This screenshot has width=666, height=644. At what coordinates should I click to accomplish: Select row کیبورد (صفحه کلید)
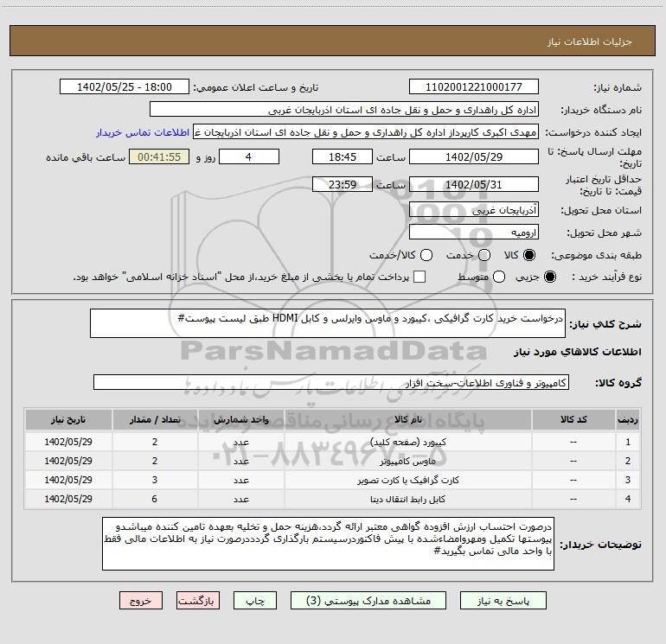click(x=333, y=442)
